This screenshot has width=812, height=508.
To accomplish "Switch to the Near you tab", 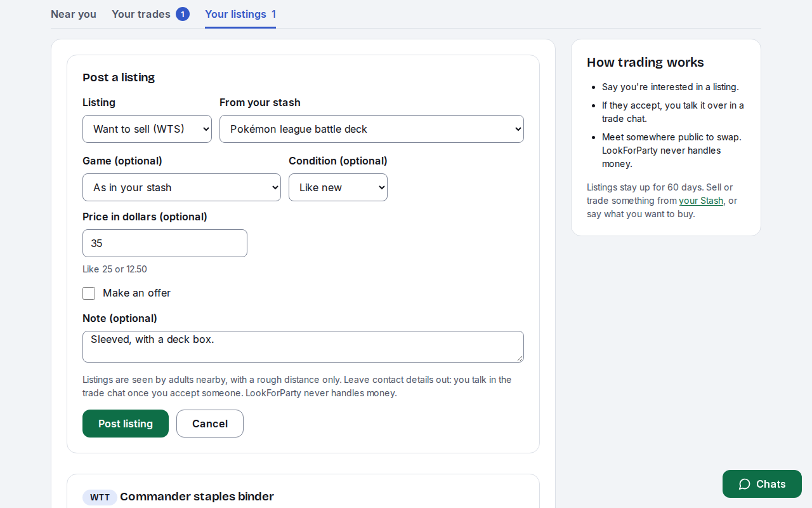I will 74,14.
